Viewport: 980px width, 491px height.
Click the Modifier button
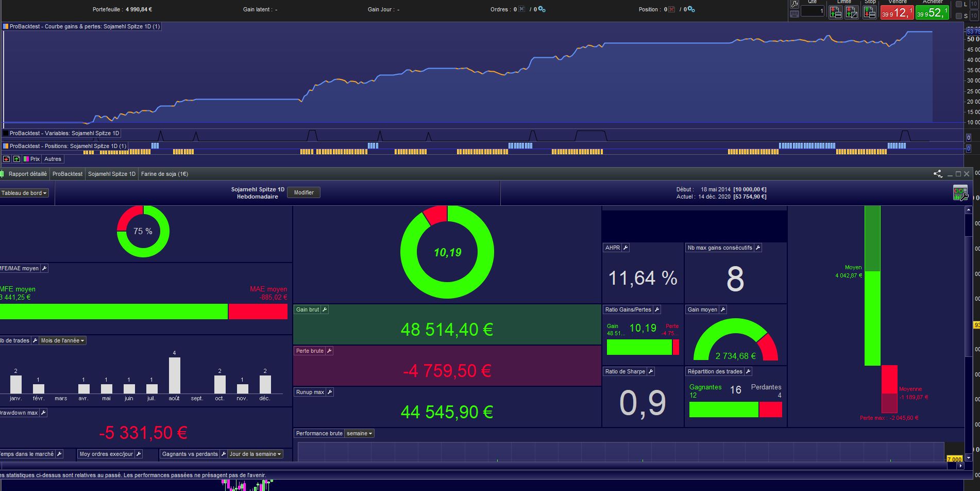point(304,192)
